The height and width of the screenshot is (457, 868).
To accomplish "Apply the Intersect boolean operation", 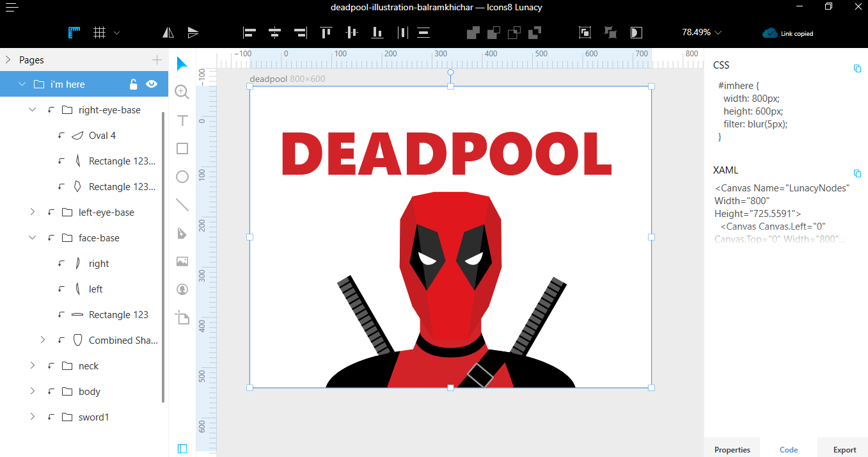I will point(514,33).
